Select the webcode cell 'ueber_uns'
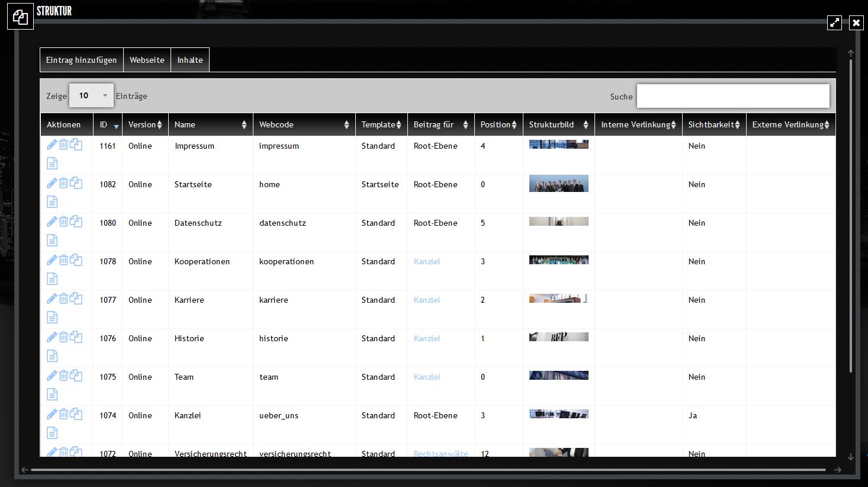This screenshot has height=487, width=868. [279, 415]
